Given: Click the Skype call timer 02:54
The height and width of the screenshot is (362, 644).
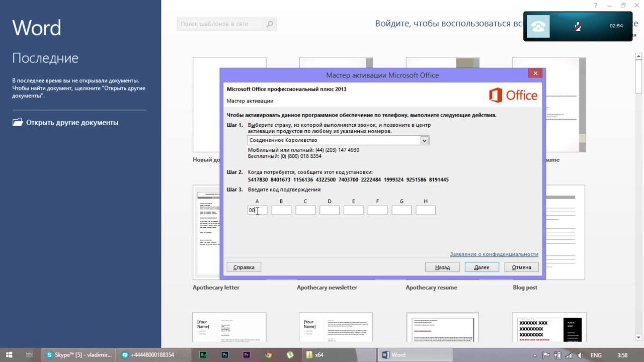Looking at the screenshot, I should click(616, 26).
